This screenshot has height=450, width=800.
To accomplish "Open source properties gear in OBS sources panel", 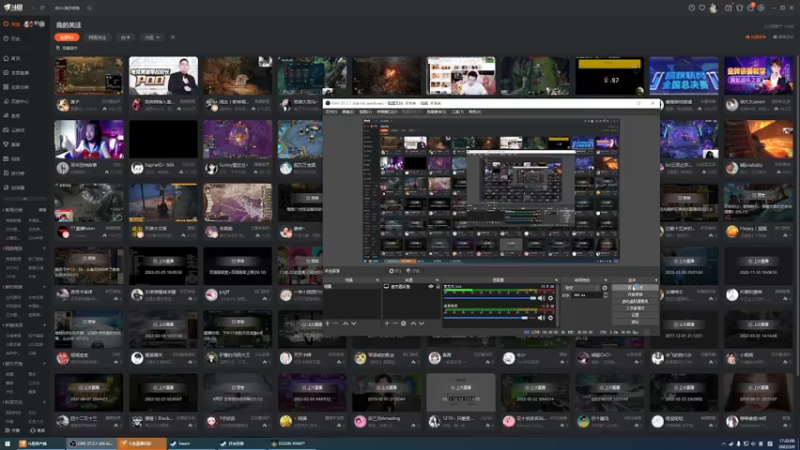I will click(x=404, y=323).
